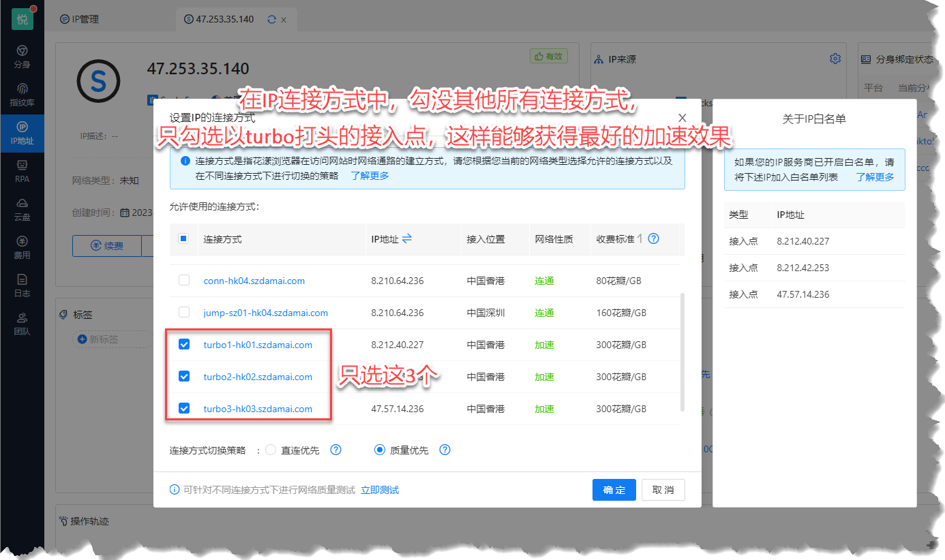
Task: Click 80花瓣/GB in conn-hk04 row
Action: pos(619,281)
